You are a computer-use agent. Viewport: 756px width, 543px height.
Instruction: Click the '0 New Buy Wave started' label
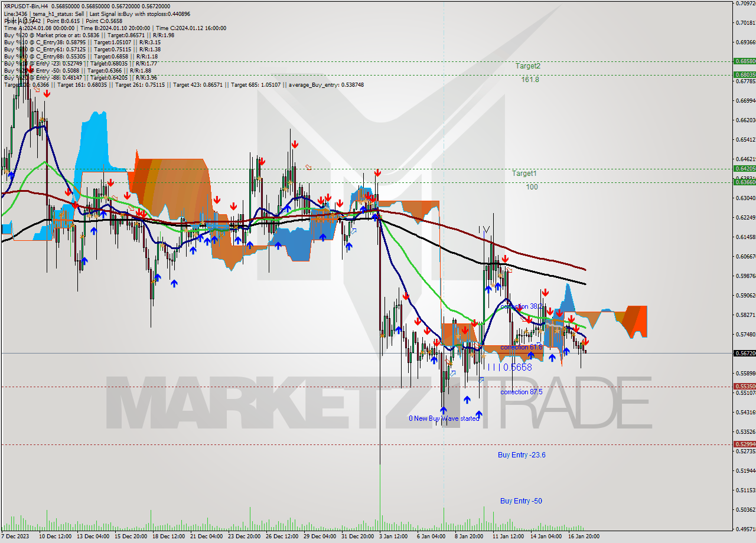444,418
